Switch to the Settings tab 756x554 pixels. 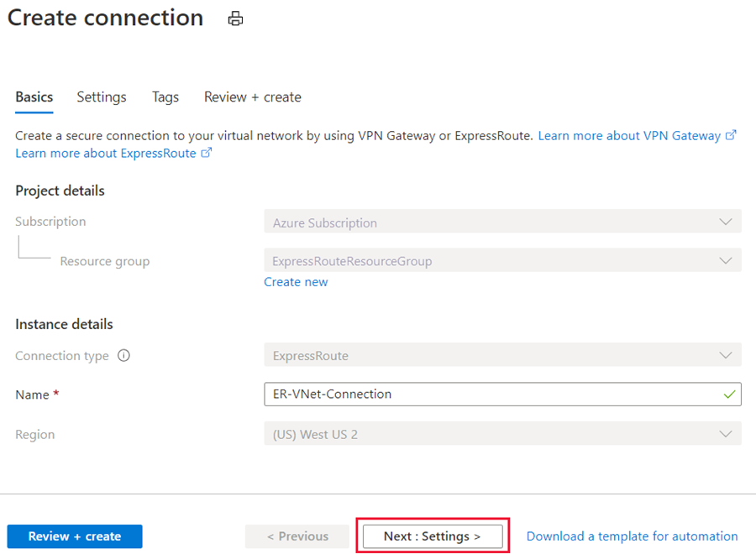102,97
